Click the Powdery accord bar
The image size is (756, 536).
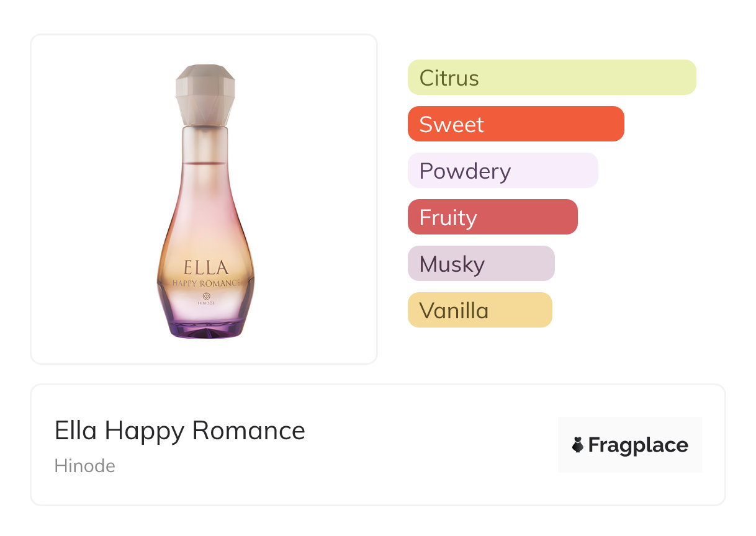point(502,171)
